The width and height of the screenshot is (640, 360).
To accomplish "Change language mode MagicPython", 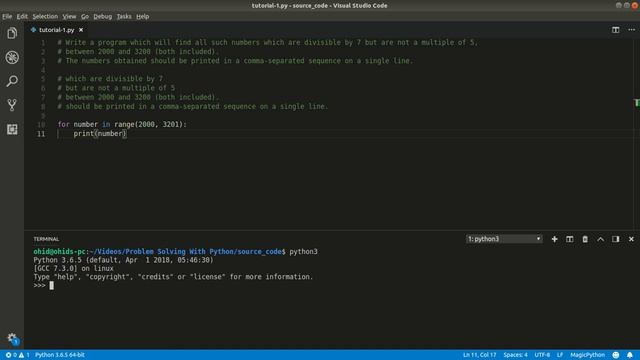I will point(587,355).
